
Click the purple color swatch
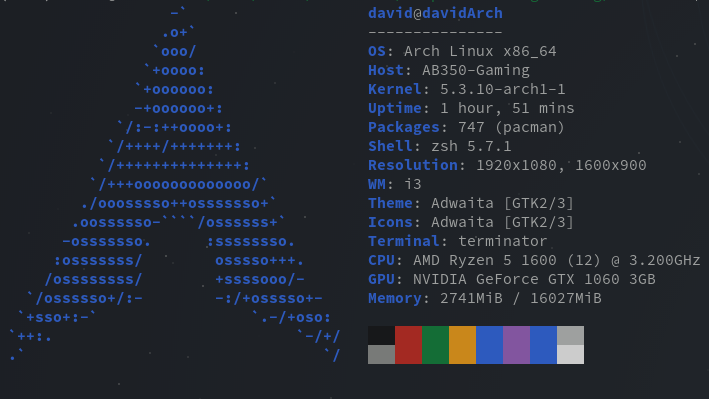pos(516,345)
